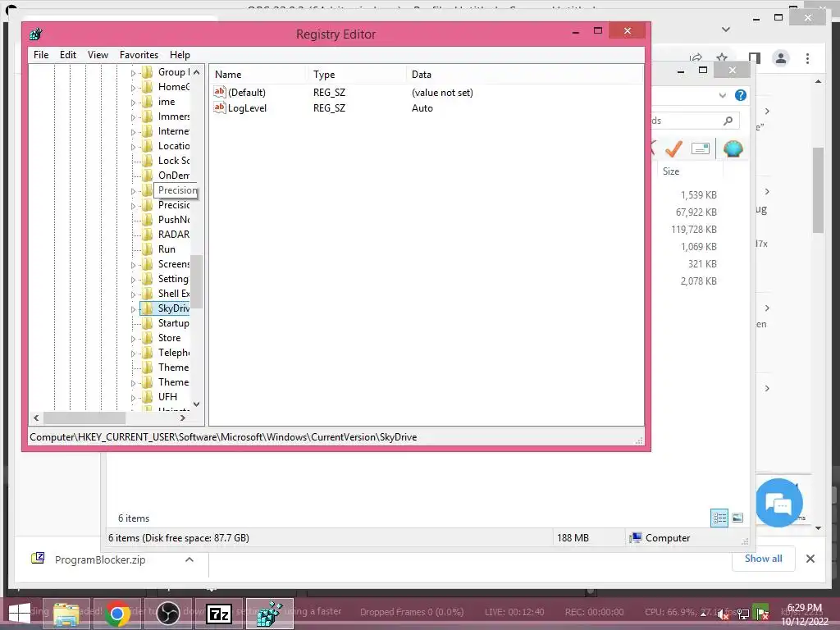Switch to OBS Studio from taskbar
Screen dimensions: 840x630
click(x=167, y=614)
